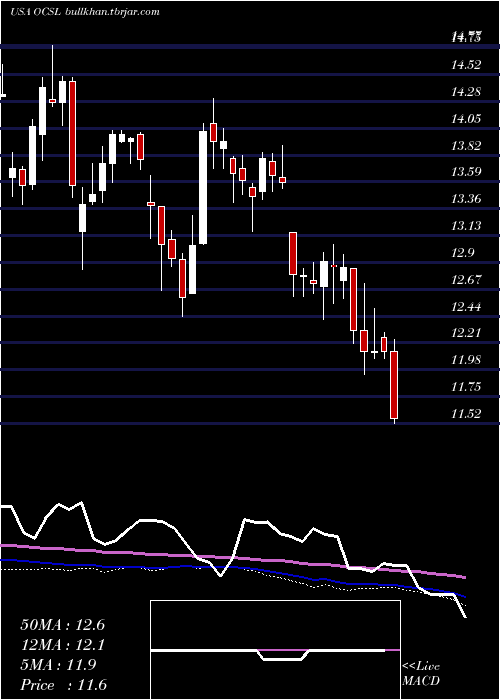The width and height of the screenshot is (500, 700).
Task: Click the last red candlestick near 11.52
Action: pos(394,385)
